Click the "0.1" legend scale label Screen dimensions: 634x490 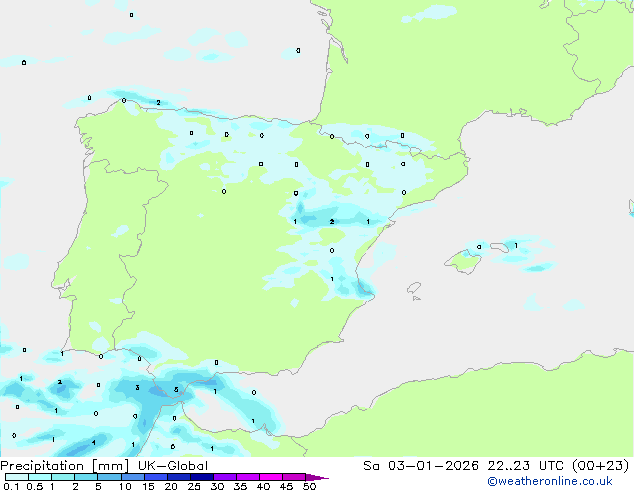pos(11,486)
